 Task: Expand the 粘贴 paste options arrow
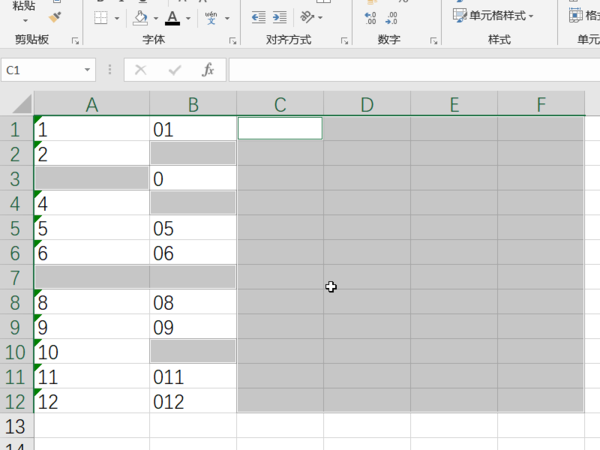(x=25, y=21)
